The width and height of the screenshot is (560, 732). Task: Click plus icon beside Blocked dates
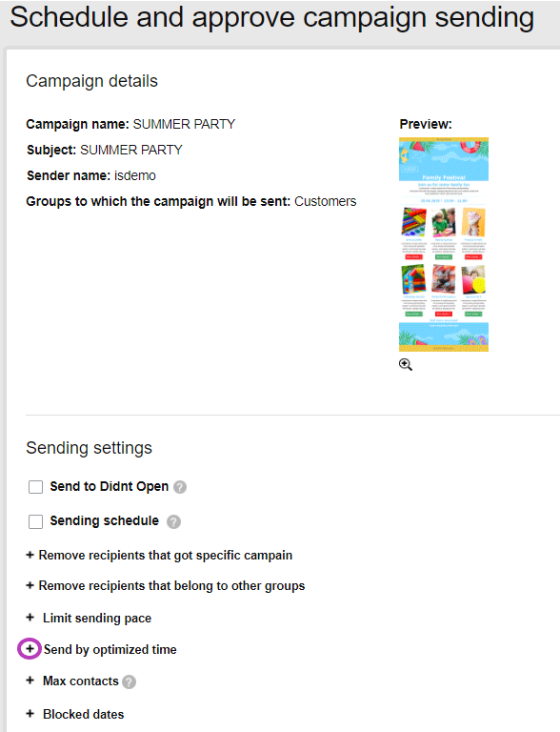click(x=30, y=713)
